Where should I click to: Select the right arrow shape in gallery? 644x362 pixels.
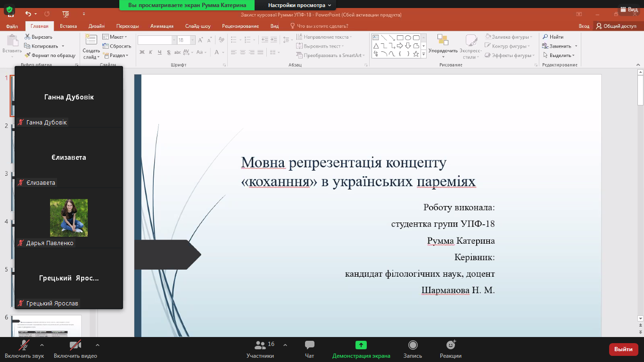[x=400, y=46]
